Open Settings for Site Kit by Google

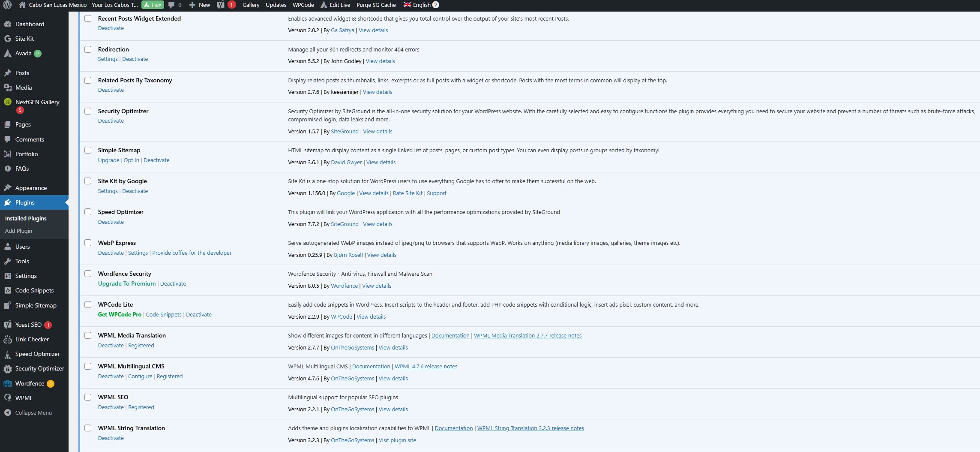[108, 191]
